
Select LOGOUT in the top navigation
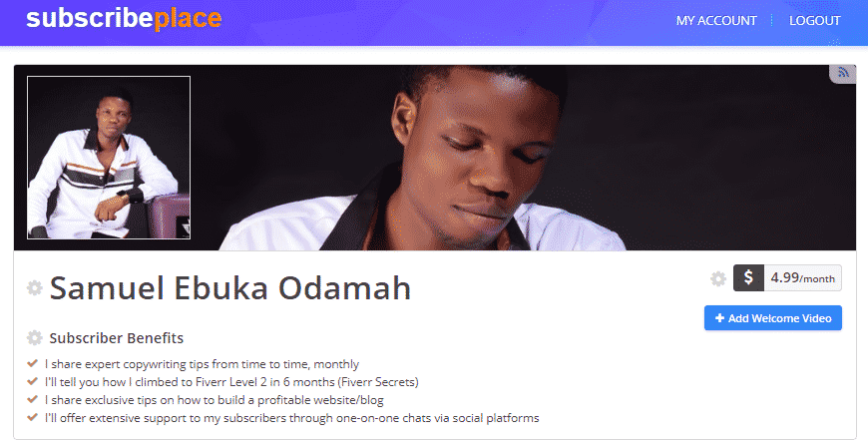[x=814, y=21]
